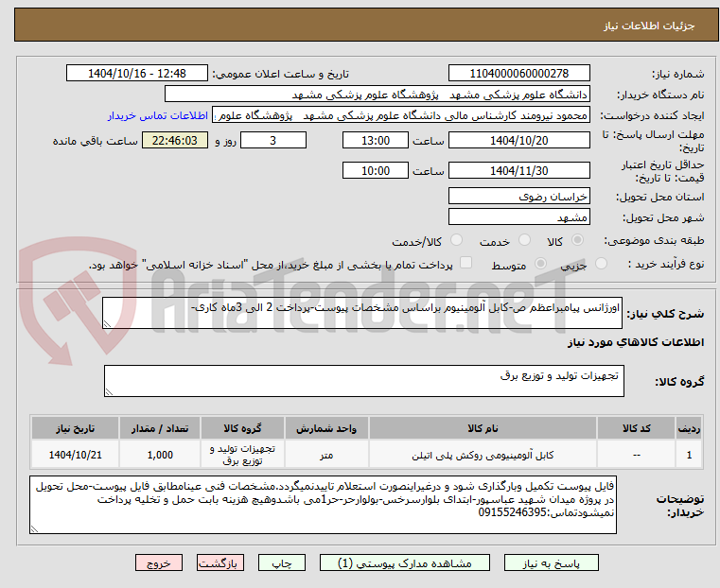Click the request creator name field

pyautogui.click(x=401, y=115)
